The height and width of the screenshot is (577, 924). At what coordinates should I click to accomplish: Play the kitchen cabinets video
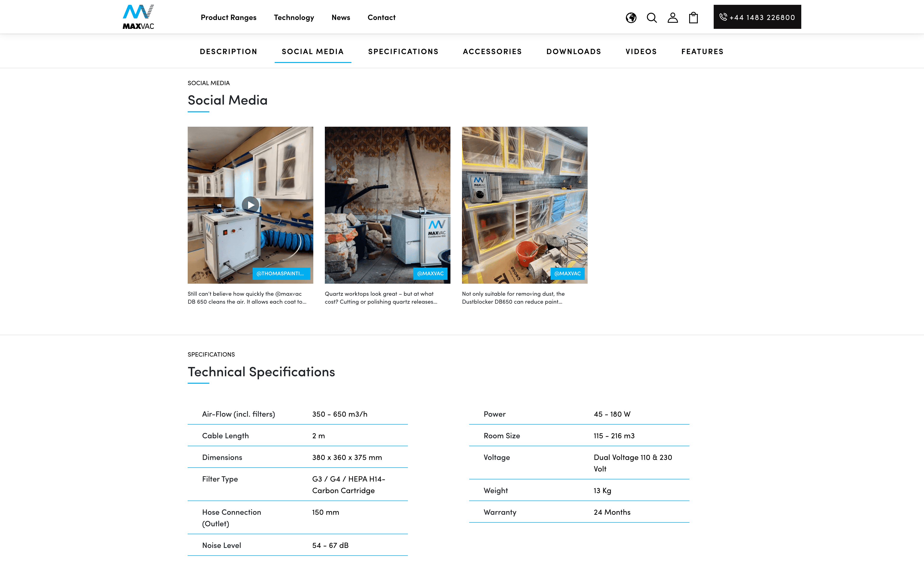[250, 205]
